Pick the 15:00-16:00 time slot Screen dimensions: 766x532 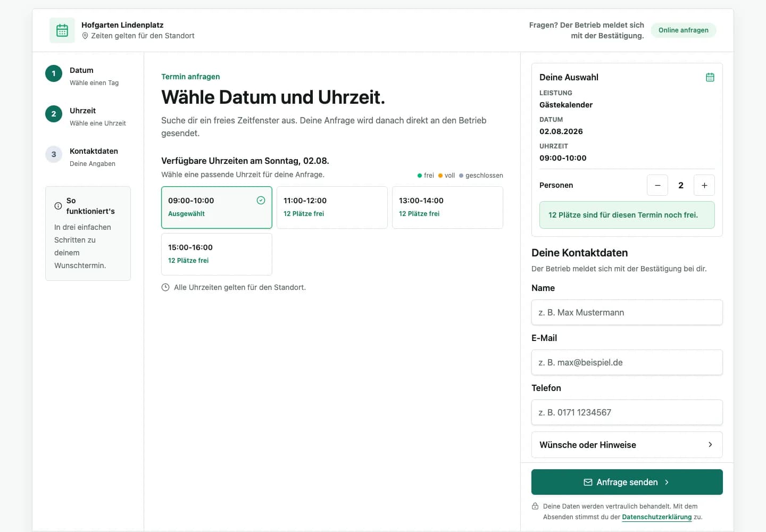point(217,254)
